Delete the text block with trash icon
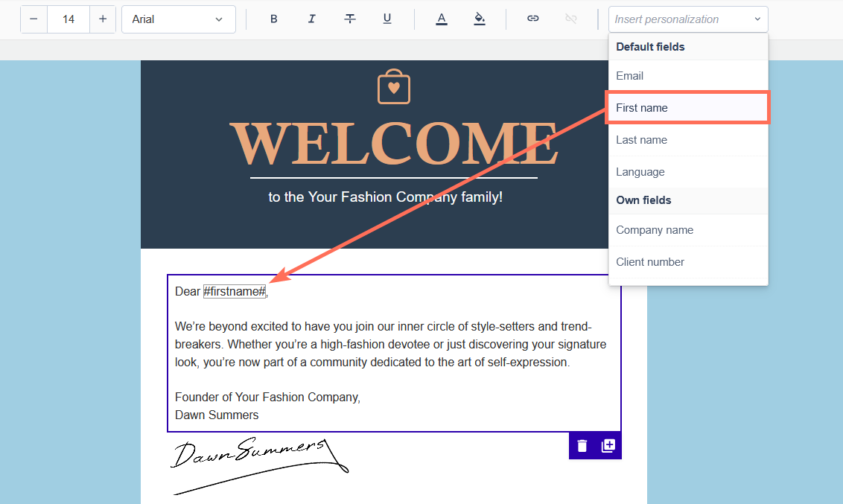The width and height of the screenshot is (843, 504). pos(582,446)
